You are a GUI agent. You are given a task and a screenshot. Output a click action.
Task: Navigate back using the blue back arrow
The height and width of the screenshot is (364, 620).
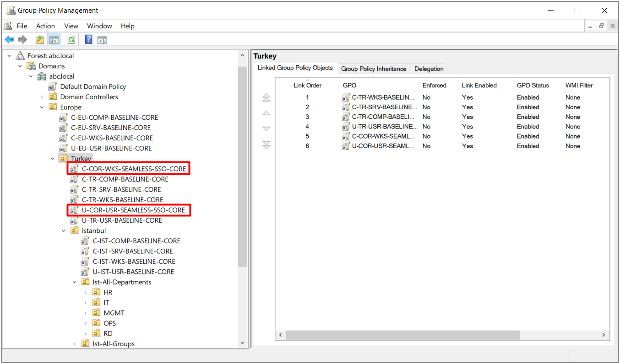click(x=9, y=39)
